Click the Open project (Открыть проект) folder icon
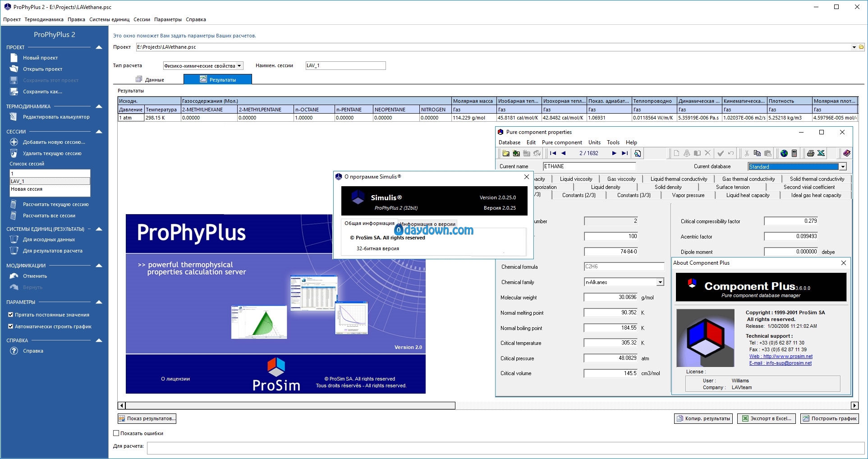This screenshot has height=459, width=868. (x=14, y=69)
